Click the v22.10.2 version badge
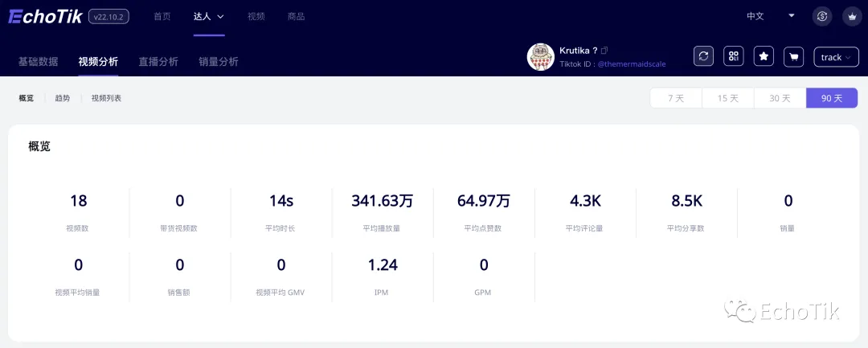This screenshot has height=348, width=868. point(109,17)
